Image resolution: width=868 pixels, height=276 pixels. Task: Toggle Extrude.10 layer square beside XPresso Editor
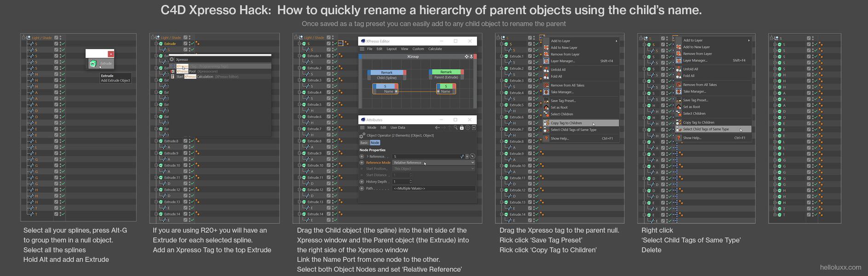tap(329, 165)
